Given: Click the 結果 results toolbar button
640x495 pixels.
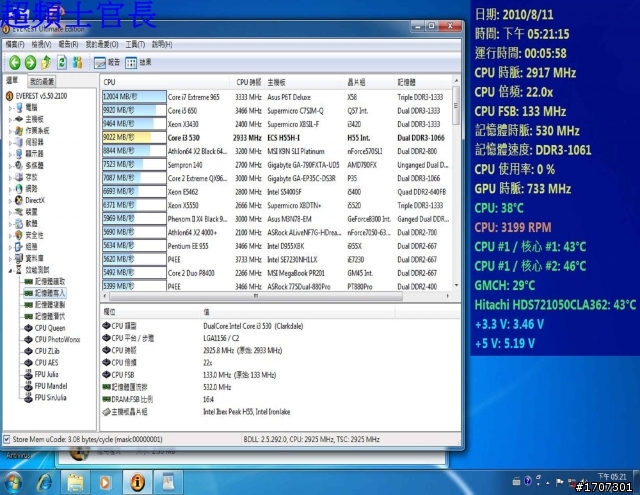Looking at the screenshot, I should point(139,62).
